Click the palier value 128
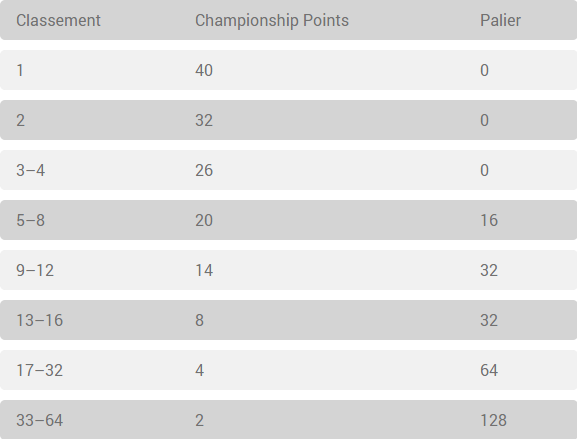This screenshot has width=577, height=439. coord(493,420)
